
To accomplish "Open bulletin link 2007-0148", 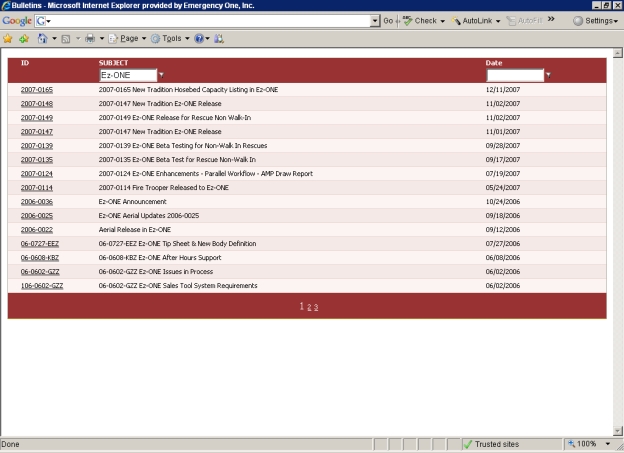I will click(37, 104).
